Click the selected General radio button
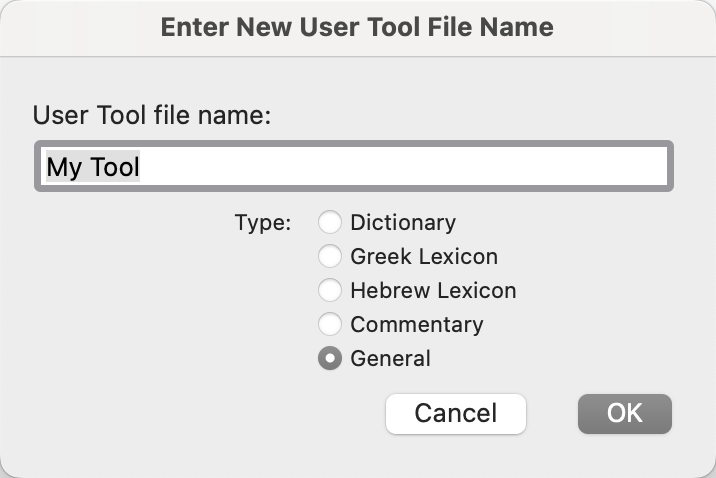Screen dimensions: 716x478 click(x=330, y=358)
